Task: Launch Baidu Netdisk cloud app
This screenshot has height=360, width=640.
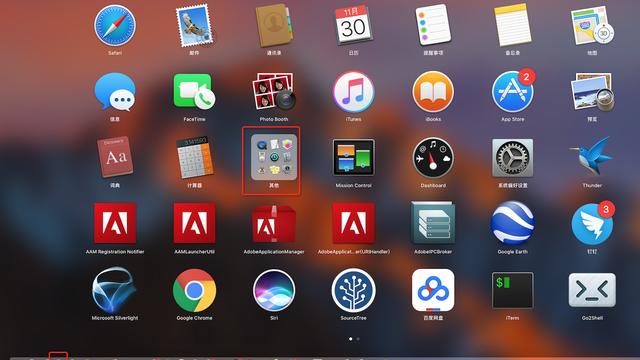Action: [433, 290]
